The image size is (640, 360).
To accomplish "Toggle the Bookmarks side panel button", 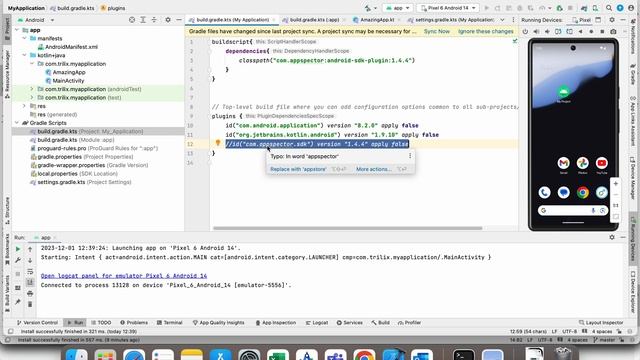I will tap(7, 249).
